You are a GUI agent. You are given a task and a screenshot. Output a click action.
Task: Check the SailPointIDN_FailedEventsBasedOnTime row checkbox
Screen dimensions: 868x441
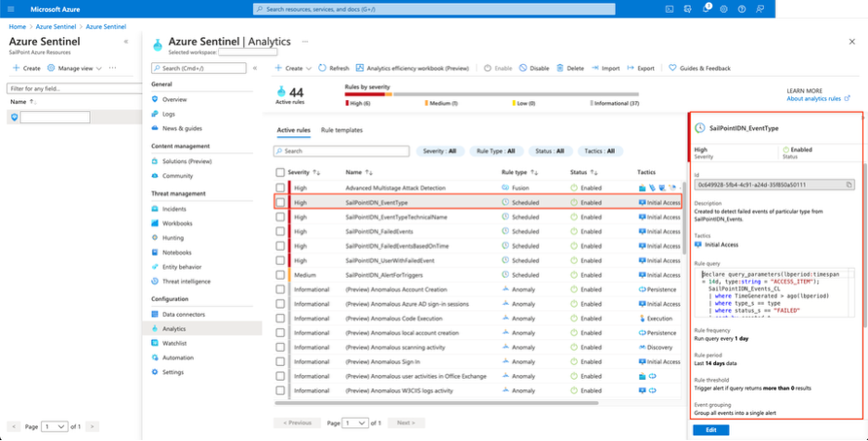click(x=280, y=246)
